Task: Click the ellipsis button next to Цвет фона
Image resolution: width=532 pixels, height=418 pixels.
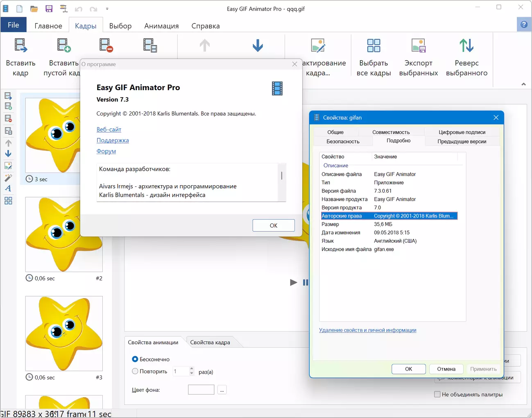Action: 222,390
